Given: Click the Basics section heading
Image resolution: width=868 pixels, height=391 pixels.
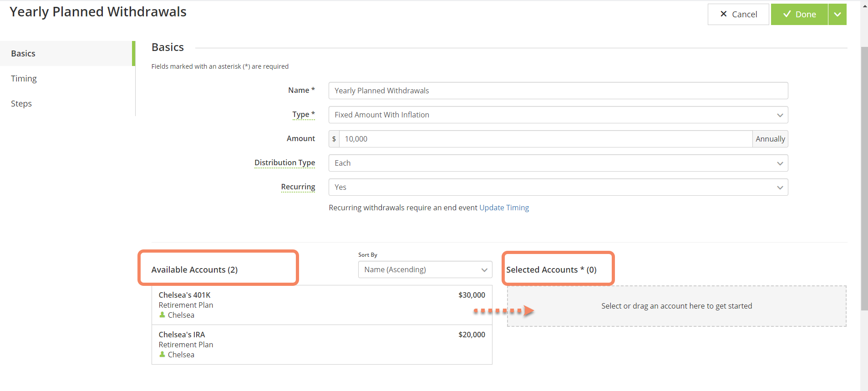Looking at the screenshot, I should coord(168,47).
